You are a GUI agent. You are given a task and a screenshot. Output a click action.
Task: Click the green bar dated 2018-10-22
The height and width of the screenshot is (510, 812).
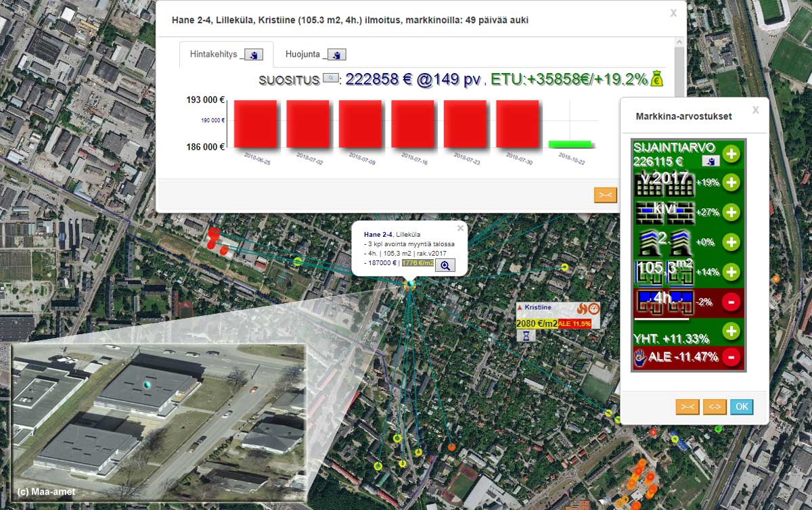[x=570, y=143]
